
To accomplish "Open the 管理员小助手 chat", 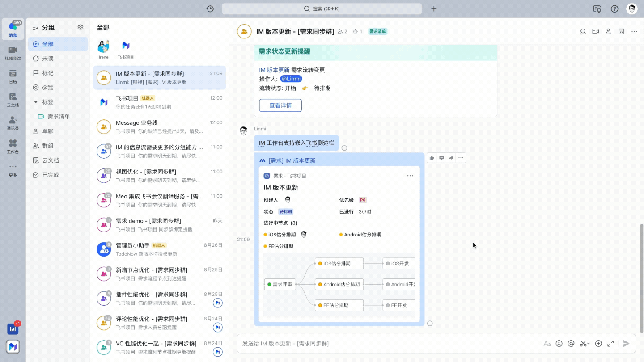I will click(x=160, y=249).
